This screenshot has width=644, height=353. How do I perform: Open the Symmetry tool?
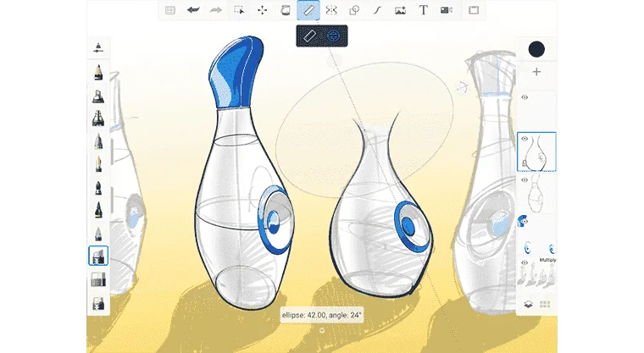coord(331,10)
